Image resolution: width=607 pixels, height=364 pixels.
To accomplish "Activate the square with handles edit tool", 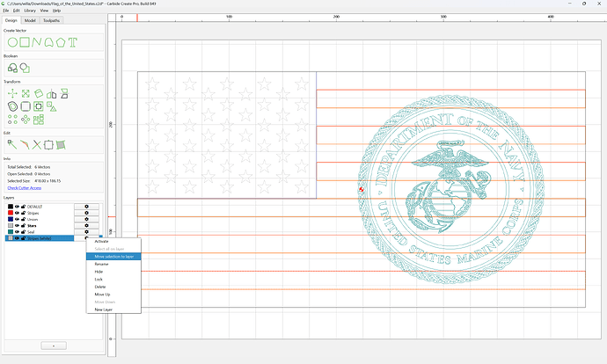I will click(48, 145).
